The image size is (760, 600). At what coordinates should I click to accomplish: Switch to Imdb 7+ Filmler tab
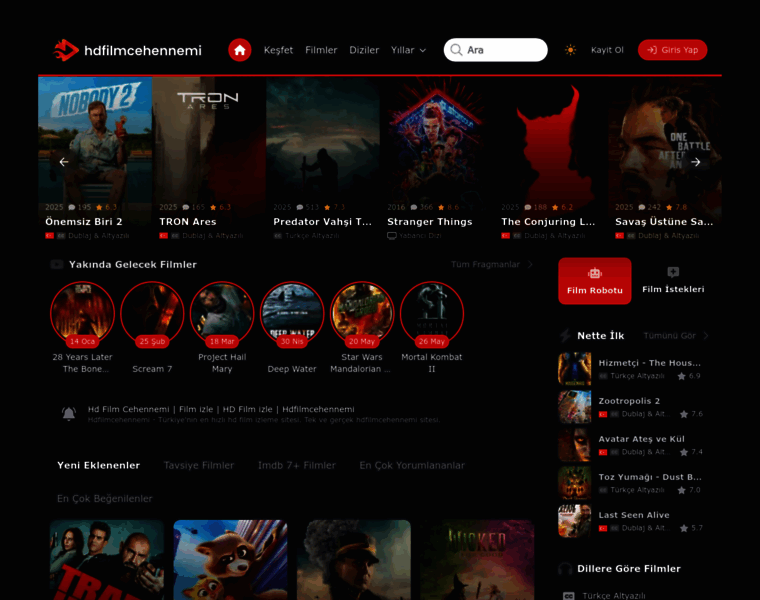coord(297,465)
